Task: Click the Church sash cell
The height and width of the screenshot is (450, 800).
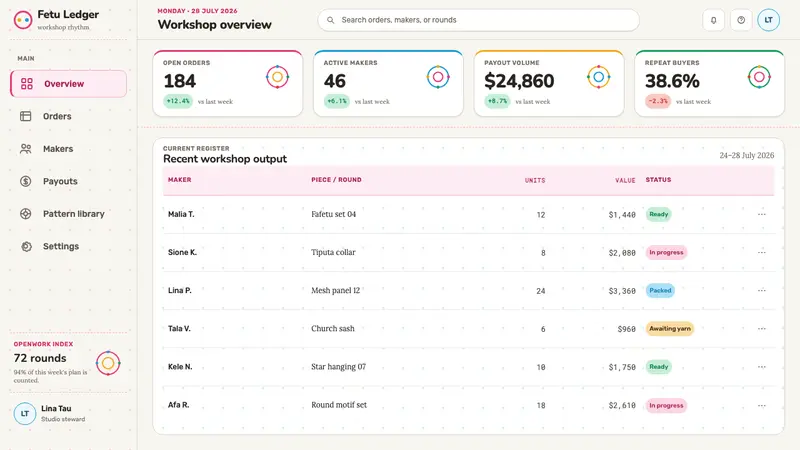Action: (333, 329)
